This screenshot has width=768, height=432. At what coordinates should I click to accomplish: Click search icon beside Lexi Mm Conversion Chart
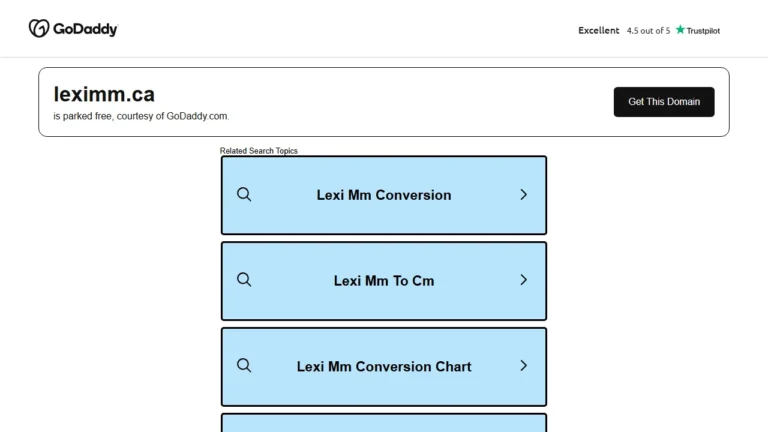(x=244, y=365)
